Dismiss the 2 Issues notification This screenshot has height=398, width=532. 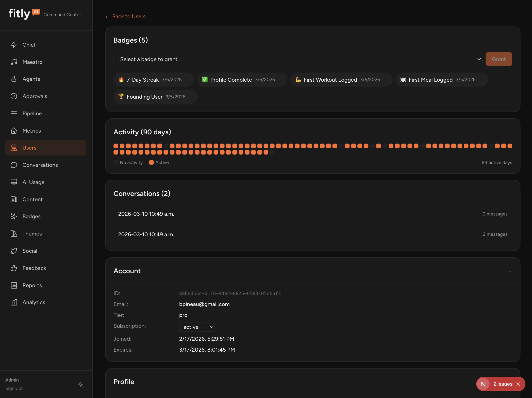[519, 384]
